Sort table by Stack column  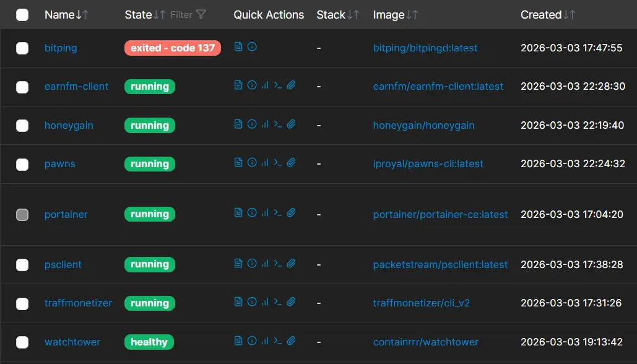(x=338, y=15)
